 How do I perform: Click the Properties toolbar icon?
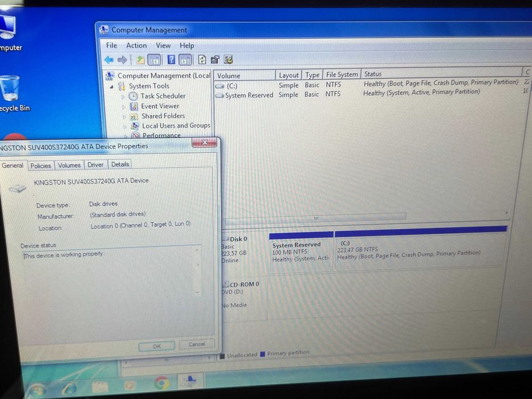coord(215,60)
